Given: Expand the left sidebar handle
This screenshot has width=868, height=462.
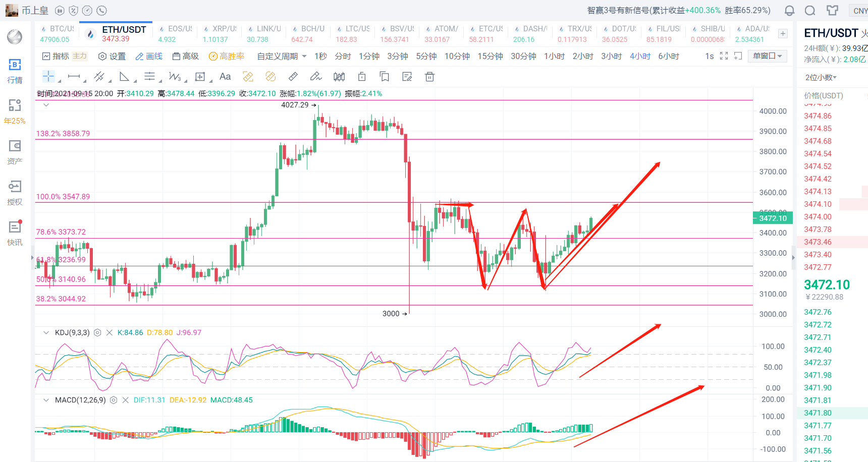Looking at the screenshot, I should click(x=32, y=258).
